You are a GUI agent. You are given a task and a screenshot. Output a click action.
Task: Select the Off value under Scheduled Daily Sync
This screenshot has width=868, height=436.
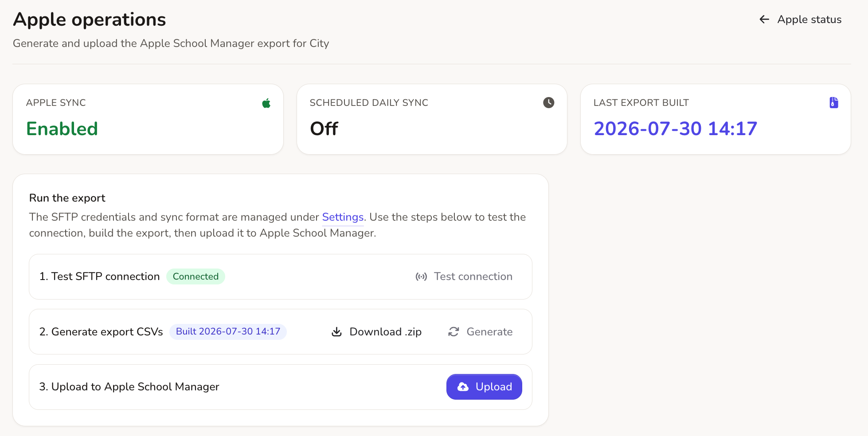pyautogui.click(x=324, y=129)
